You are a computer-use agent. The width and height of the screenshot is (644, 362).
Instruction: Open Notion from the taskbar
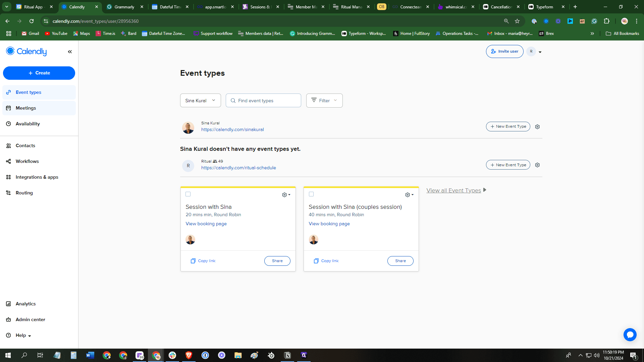[x=287, y=355]
